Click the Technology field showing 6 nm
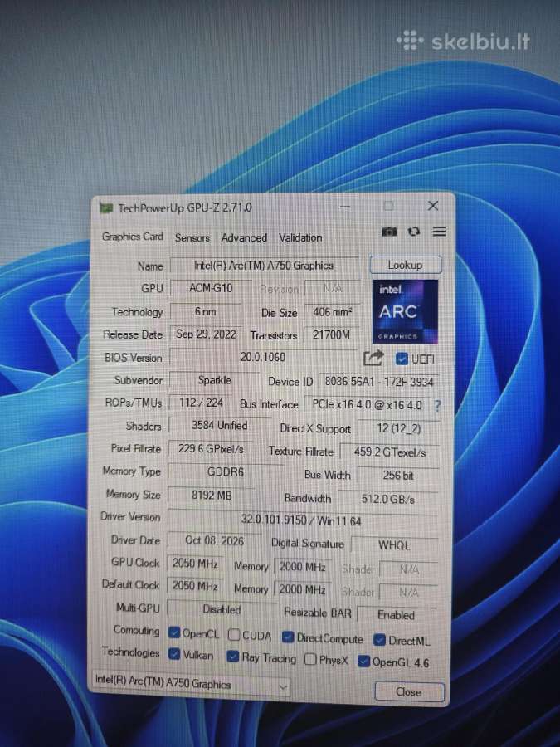Screen dimensions: 560x747 pos(205,311)
